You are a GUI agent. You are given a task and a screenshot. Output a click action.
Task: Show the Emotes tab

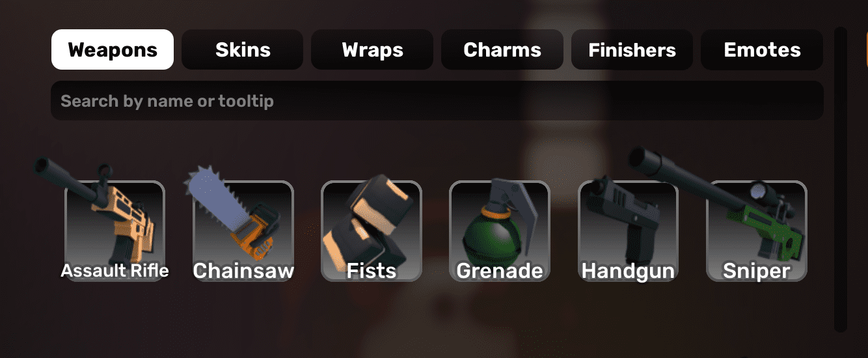click(x=762, y=49)
